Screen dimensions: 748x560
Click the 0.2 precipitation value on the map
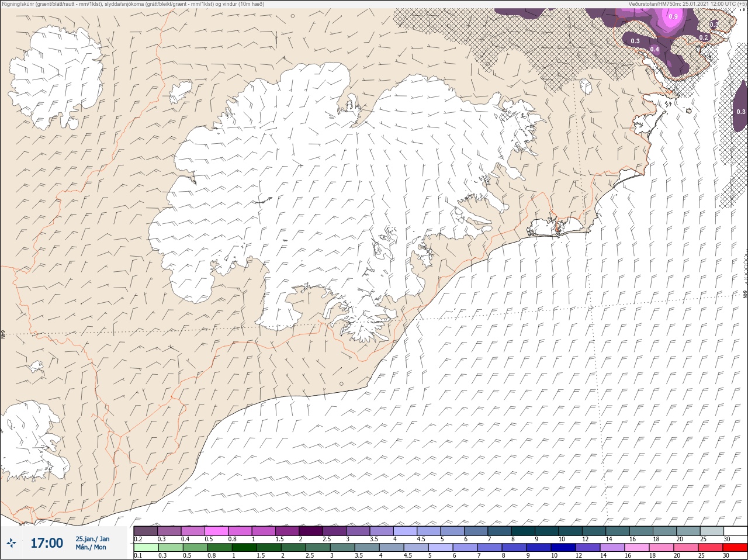704,37
